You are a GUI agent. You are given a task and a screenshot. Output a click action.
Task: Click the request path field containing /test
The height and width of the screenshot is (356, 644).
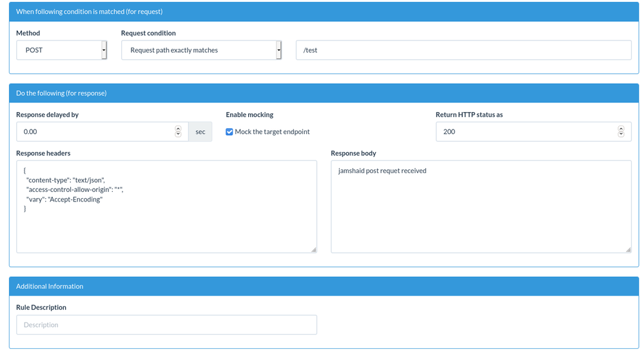[463, 50]
